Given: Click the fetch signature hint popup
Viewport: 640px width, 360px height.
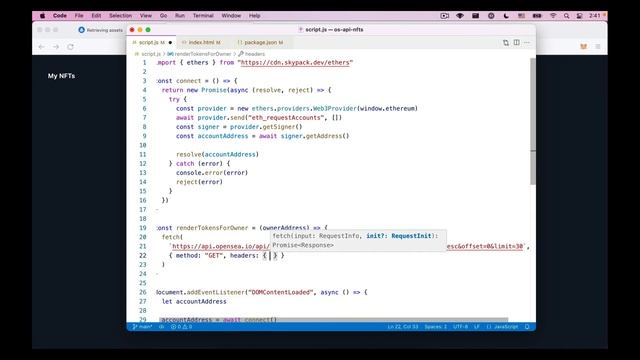Looking at the screenshot, I should pos(358,240).
